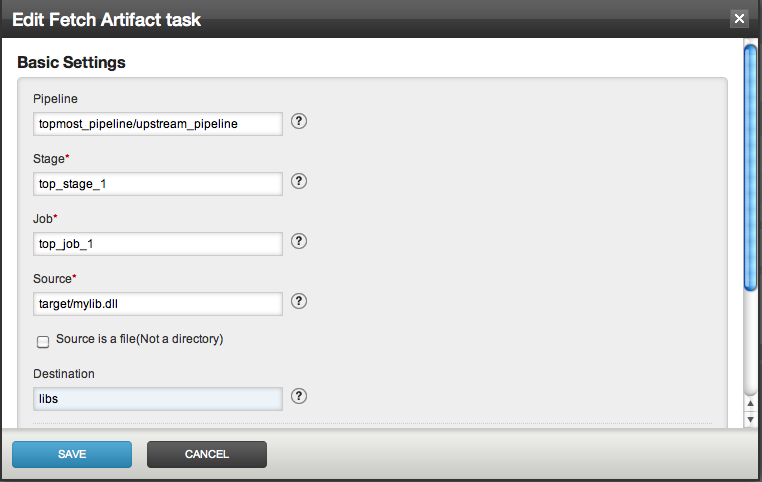
Task: Click the empty scrollbar track below thumb
Action: coord(749,340)
